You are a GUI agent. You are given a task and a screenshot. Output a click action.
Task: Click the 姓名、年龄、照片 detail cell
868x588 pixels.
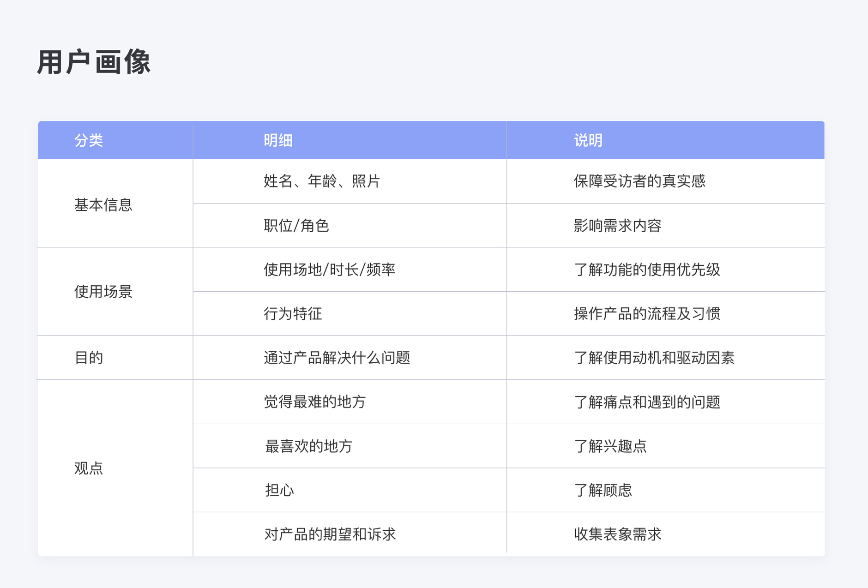pos(322,181)
